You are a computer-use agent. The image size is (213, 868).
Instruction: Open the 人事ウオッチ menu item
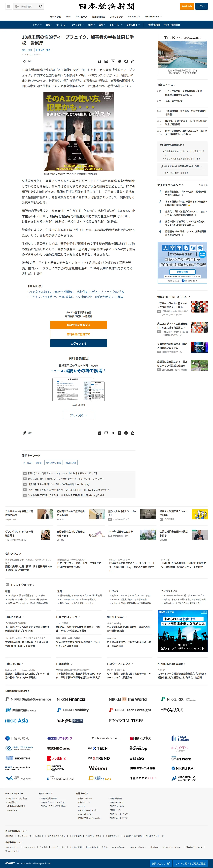pyautogui.click(x=117, y=16)
